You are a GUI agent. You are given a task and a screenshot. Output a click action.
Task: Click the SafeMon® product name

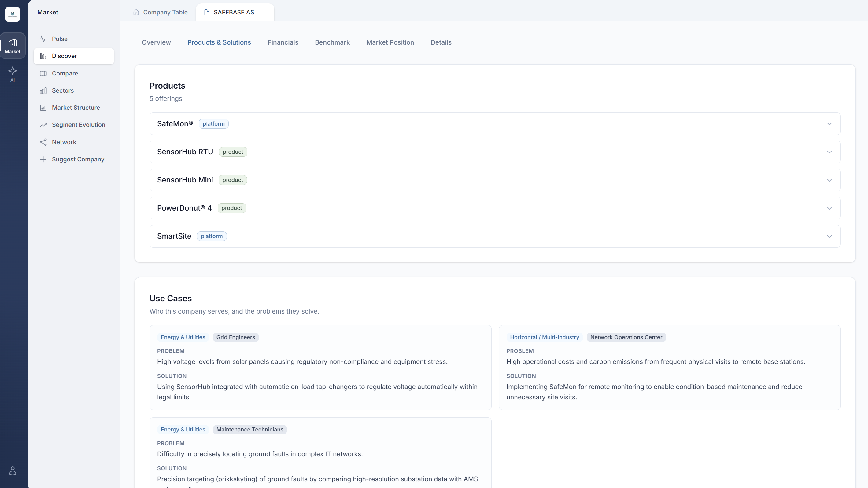tap(175, 123)
